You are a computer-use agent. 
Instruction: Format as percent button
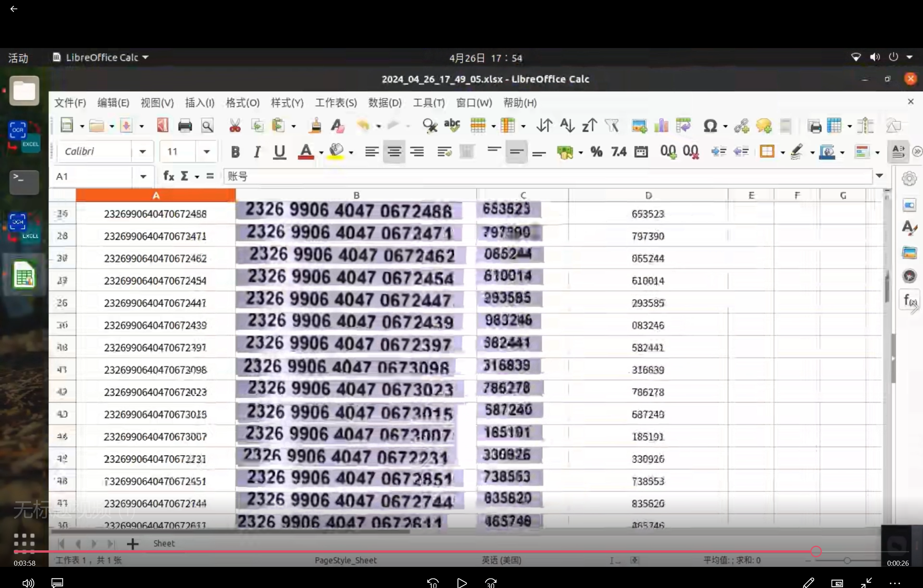[596, 152]
